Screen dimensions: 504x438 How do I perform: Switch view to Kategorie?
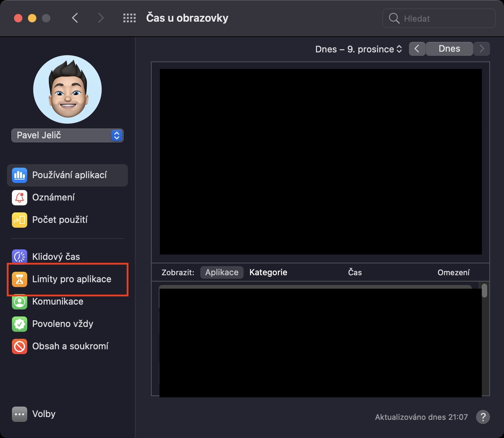click(x=268, y=272)
